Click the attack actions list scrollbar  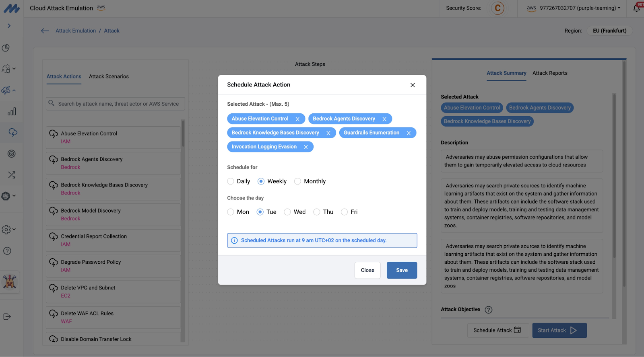pyautogui.click(x=183, y=133)
